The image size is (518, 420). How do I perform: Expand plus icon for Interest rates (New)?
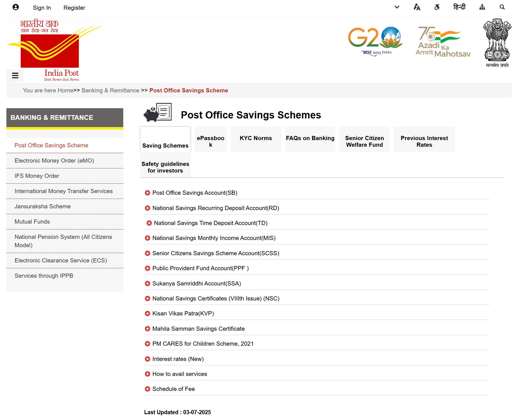[x=147, y=359]
